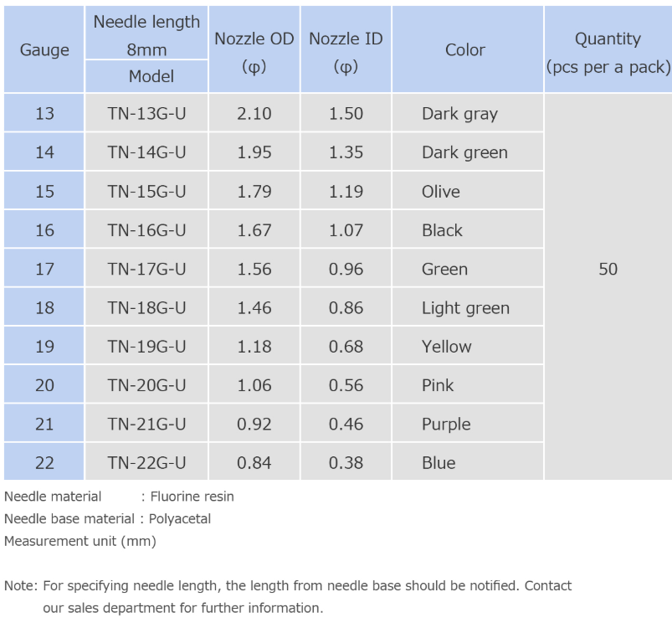Select model TN-18G-U in the table
This screenshot has height=623, width=672.
point(146,308)
